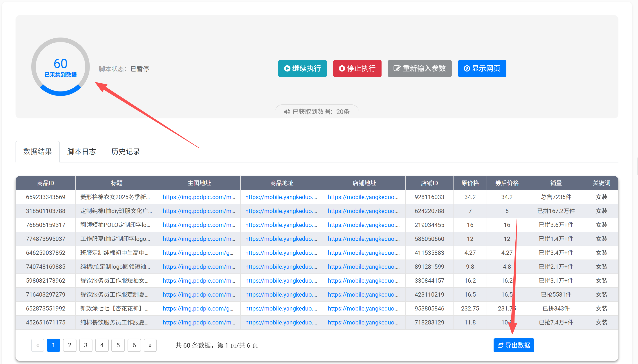Open product address link for item 740748169885
Screen dimensions: 638x364
281,267
